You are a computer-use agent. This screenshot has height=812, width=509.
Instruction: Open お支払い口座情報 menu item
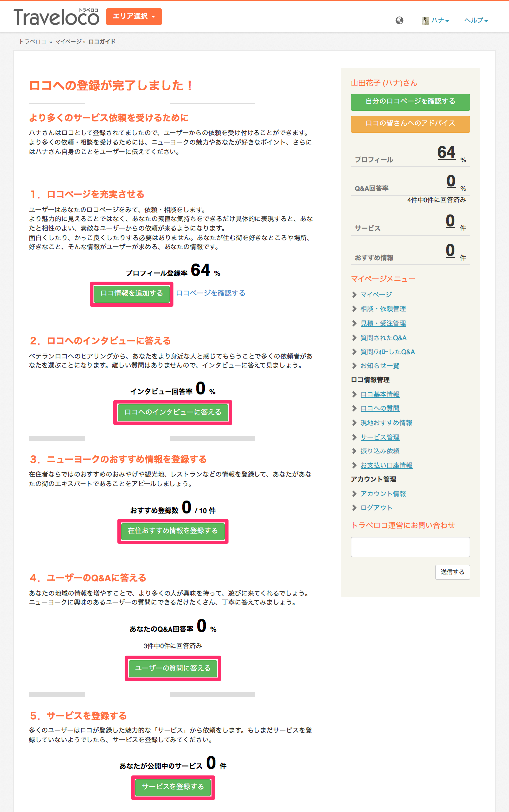click(387, 466)
